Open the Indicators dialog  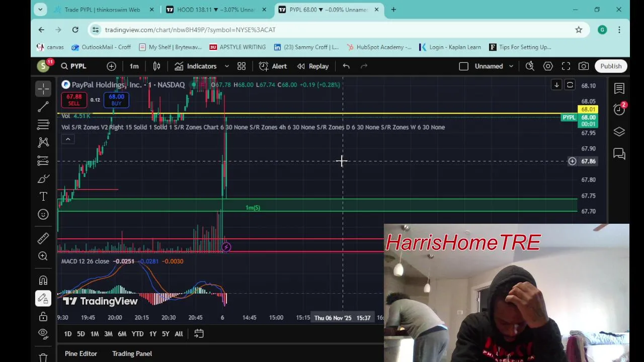(x=196, y=66)
